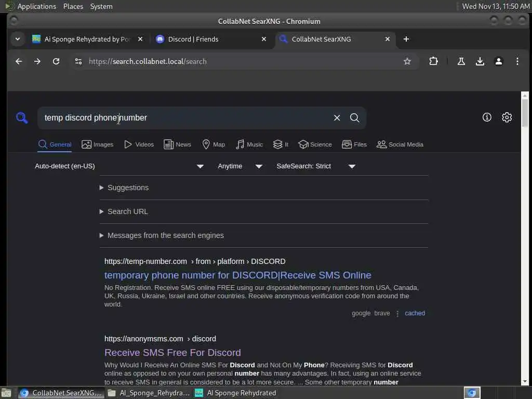Image resolution: width=532 pixels, height=399 pixels.
Task: Select the CollabNet SearXNG tab
Action: click(x=335, y=39)
